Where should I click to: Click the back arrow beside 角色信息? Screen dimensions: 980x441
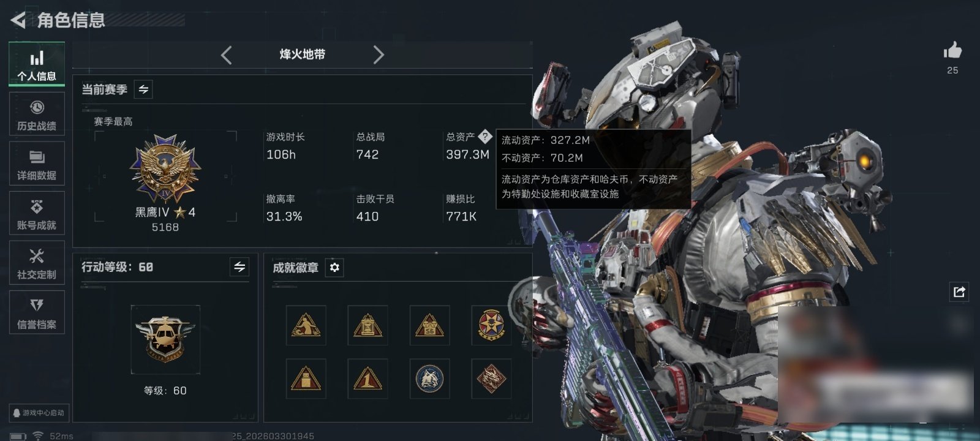click(x=18, y=20)
